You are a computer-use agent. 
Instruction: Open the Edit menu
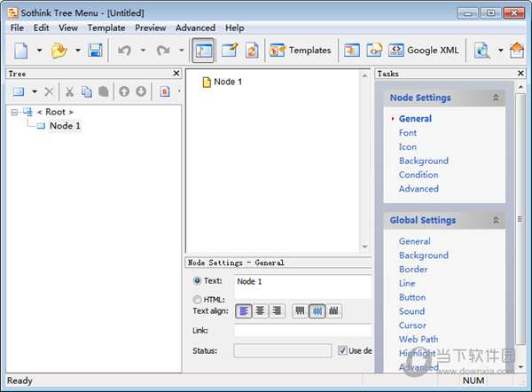click(x=41, y=27)
